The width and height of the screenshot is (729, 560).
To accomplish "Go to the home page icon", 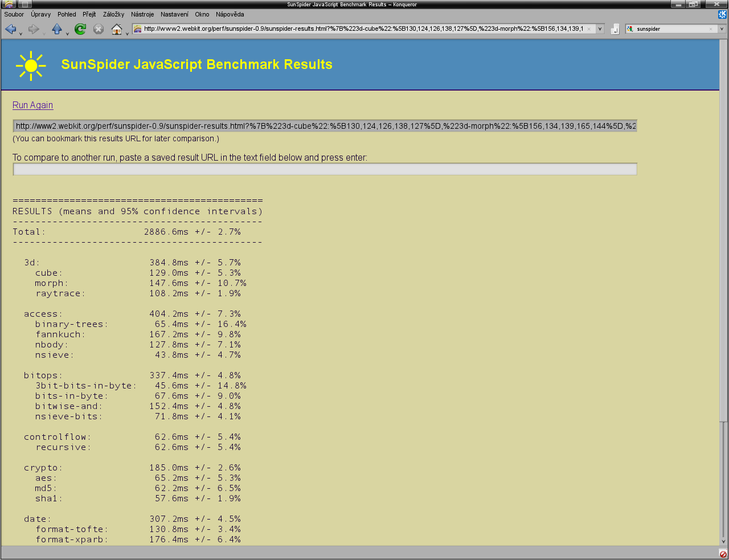I will pyautogui.click(x=117, y=29).
